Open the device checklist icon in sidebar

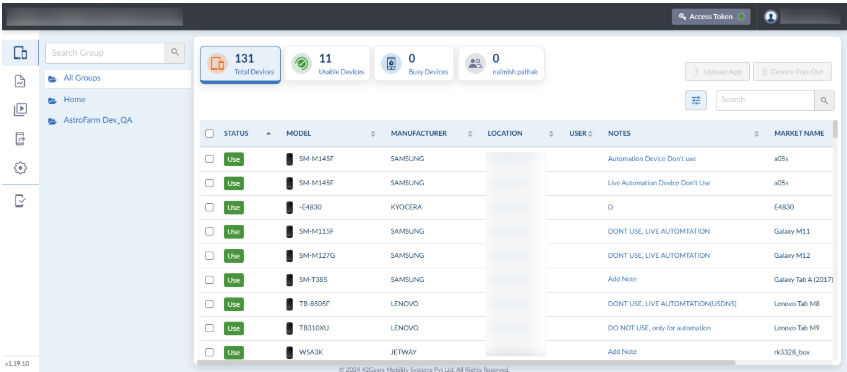point(20,201)
